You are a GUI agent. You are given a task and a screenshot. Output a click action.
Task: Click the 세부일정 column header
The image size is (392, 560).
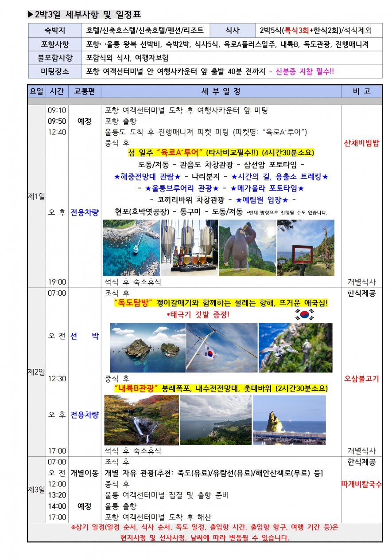(221, 91)
